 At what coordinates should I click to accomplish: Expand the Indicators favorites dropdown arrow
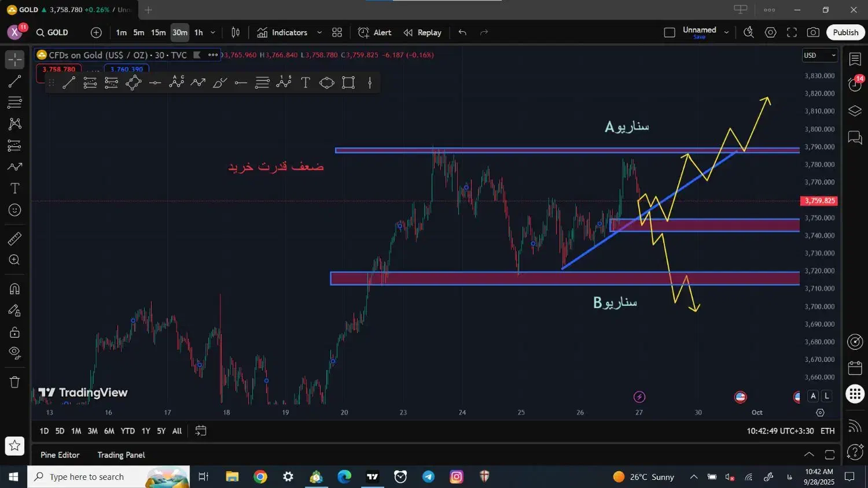pos(319,33)
